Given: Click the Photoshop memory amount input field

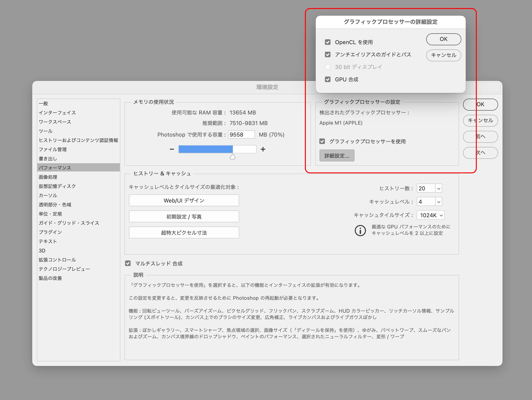Looking at the screenshot, I should (241, 134).
